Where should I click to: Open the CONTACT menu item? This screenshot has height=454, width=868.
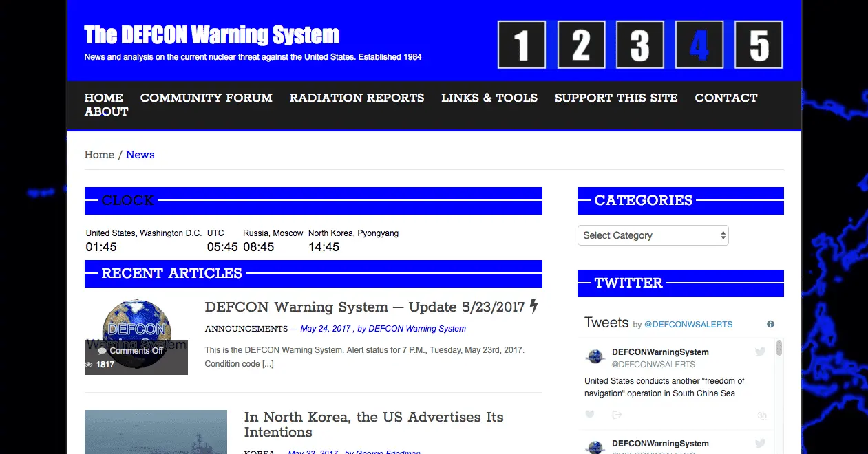726,98
